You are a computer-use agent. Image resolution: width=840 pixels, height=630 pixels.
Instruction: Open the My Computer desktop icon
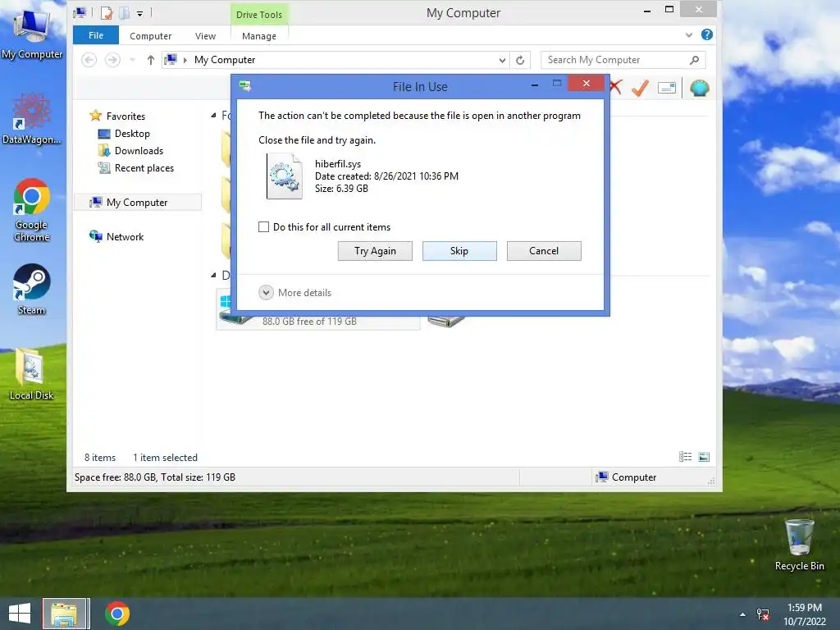32,33
